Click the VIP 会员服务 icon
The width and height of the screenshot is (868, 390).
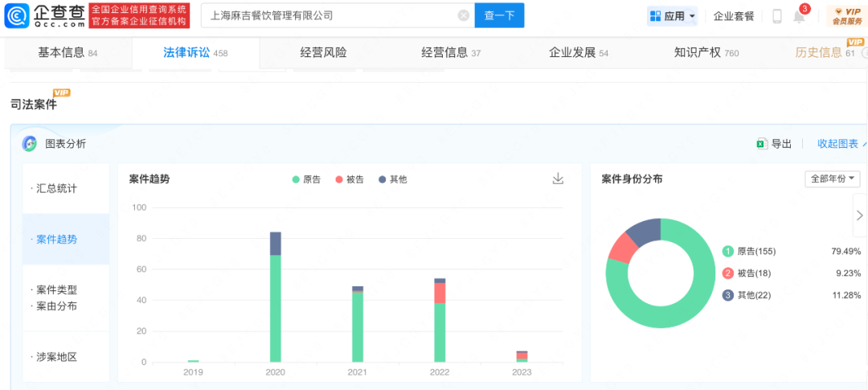click(846, 15)
